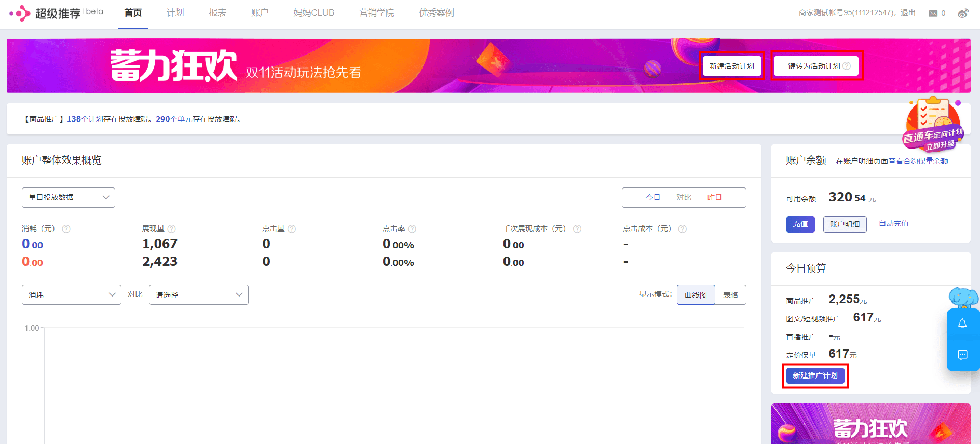Click the 320.54 available balance value

[x=847, y=197]
